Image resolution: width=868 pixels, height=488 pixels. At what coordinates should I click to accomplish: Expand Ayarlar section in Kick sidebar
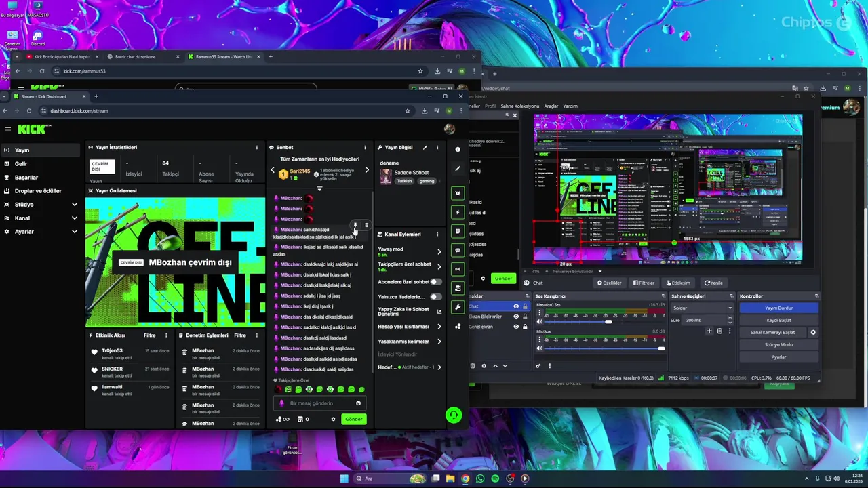(74, 231)
